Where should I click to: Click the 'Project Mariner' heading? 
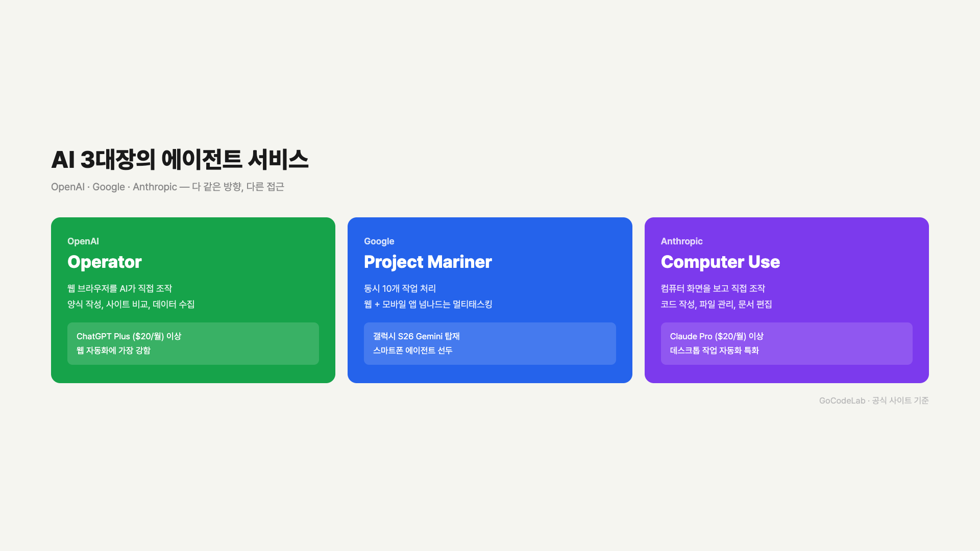[428, 262]
